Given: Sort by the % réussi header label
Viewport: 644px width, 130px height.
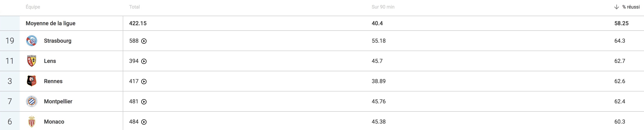Looking at the screenshot, I should [x=631, y=7].
